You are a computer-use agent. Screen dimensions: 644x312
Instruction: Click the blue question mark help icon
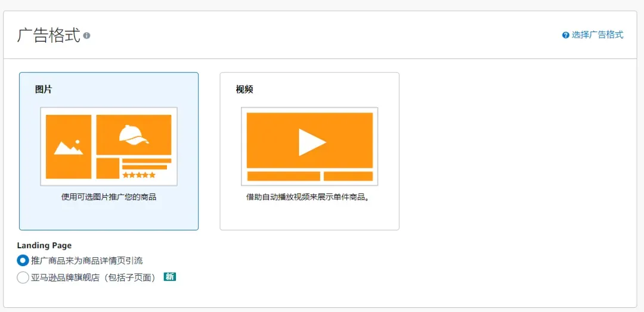coord(565,35)
